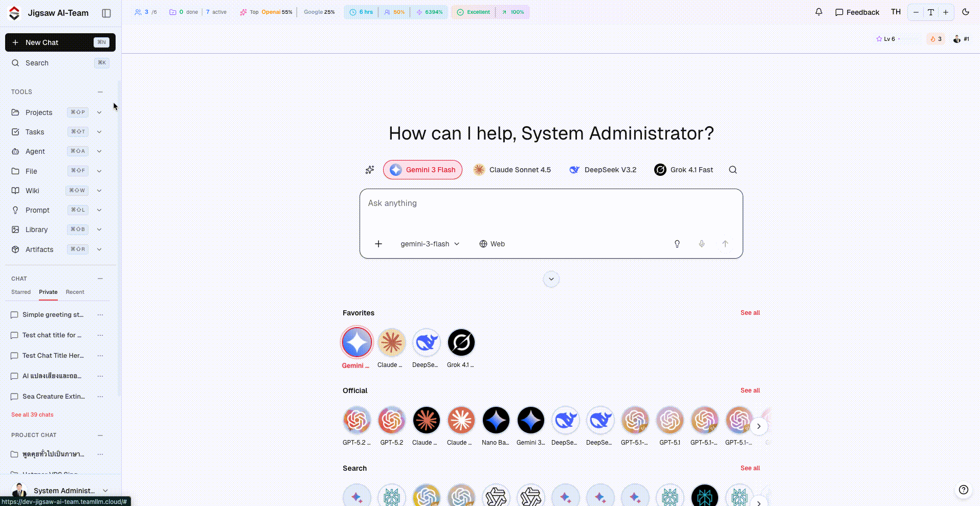Expand the Tasks submenu chevron
This screenshot has height=506, width=980.
(x=99, y=132)
